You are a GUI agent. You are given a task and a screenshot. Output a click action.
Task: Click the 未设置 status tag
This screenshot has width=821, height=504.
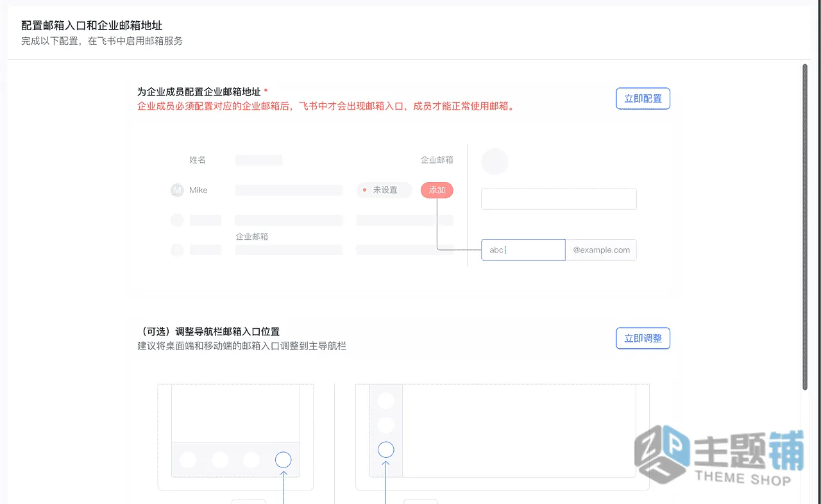[384, 190]
